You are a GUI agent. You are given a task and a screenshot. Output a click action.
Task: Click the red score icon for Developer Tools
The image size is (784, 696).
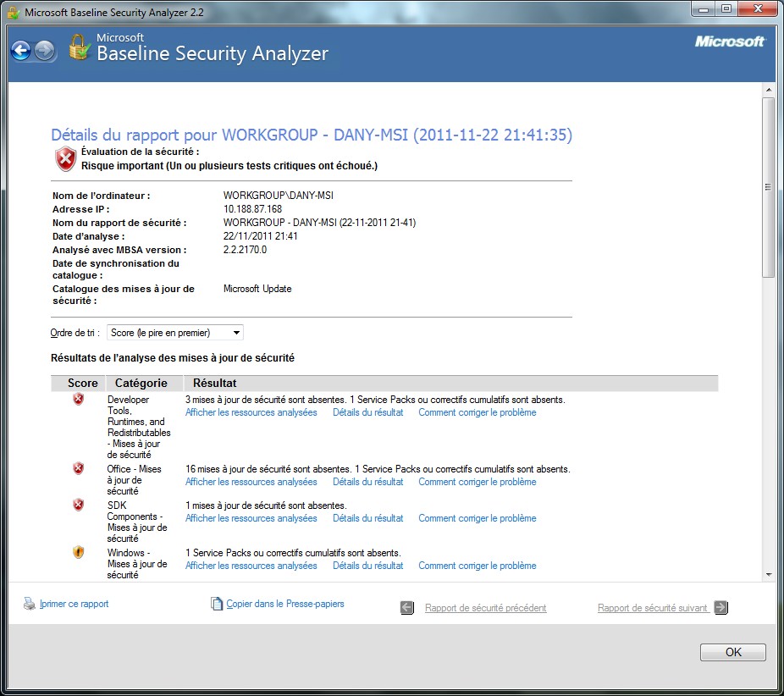point(79,399)
